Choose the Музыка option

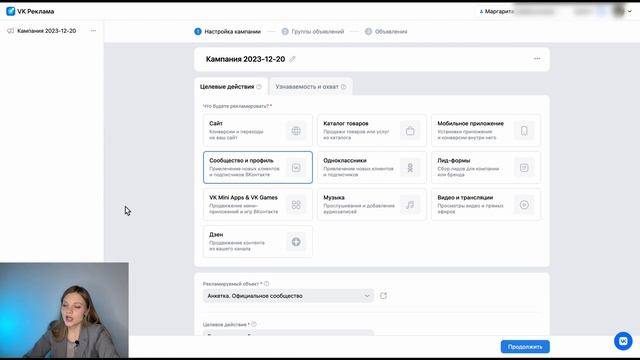[x=372, y=204]
